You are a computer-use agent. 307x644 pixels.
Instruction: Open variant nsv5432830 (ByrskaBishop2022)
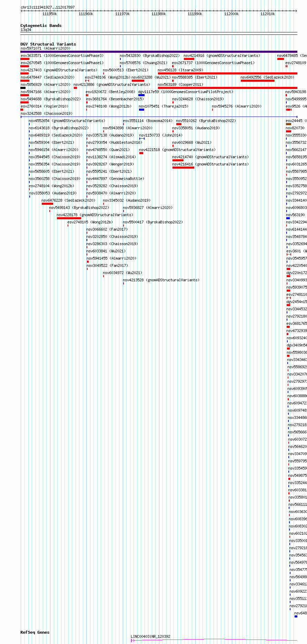tap(150, 56)
